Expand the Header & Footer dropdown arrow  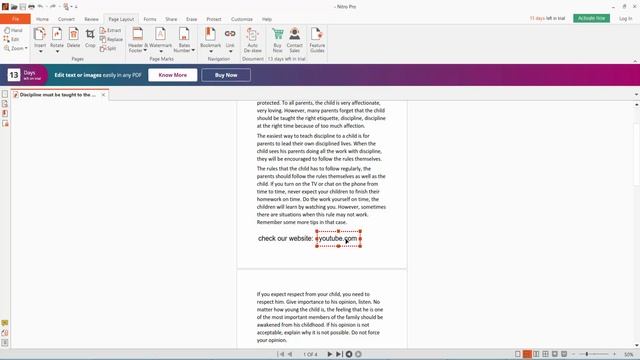point(145,50)
